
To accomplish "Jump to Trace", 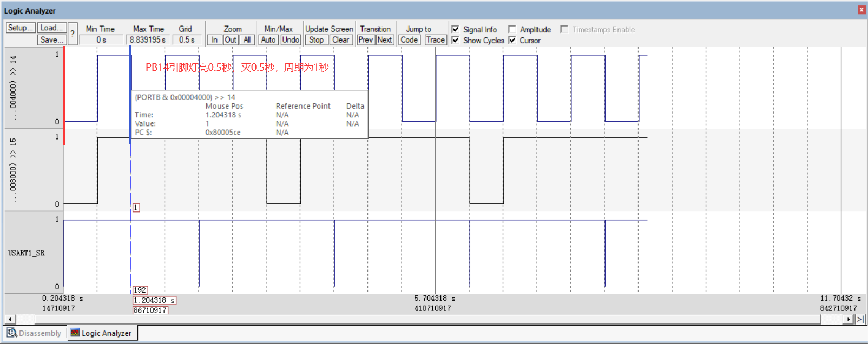I will tap(435, 39).
